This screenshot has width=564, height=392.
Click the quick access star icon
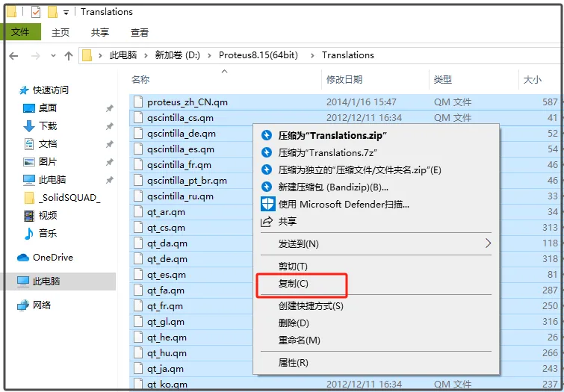(24, 90)
